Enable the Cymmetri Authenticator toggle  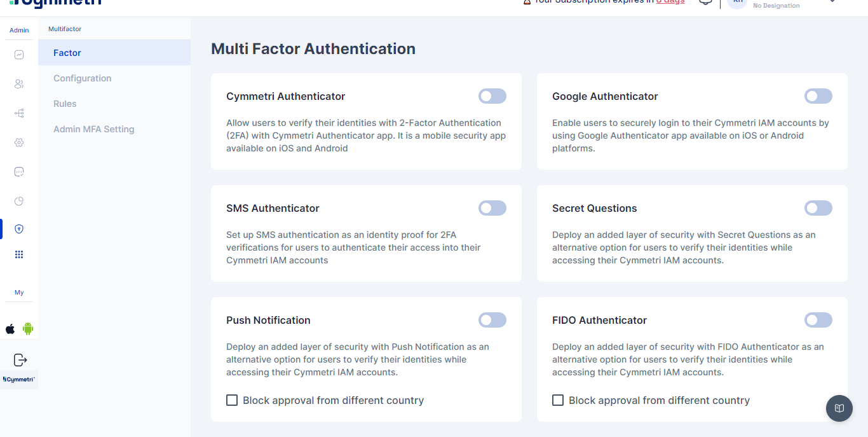(x=492, y=96)
